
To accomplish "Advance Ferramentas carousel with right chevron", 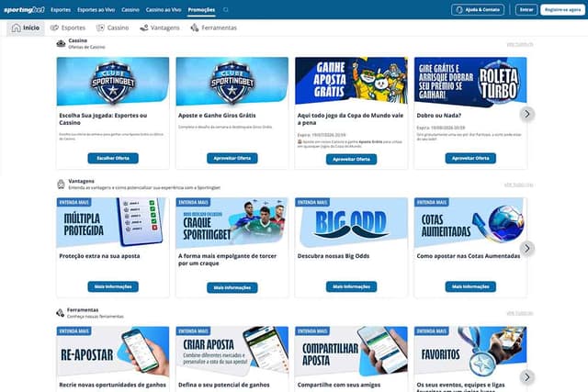I will pyautogui.click(x=526, y=377).
